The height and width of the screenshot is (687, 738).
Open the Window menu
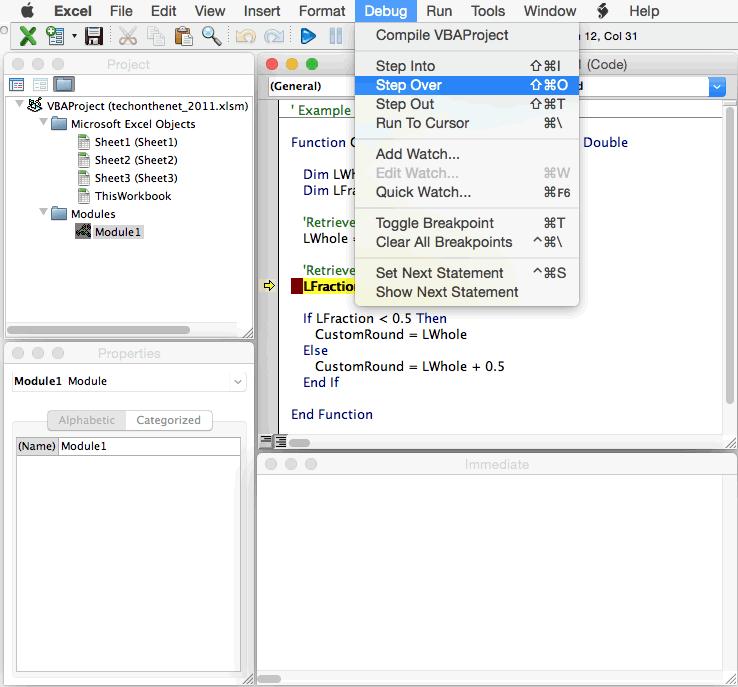(x=550, y=11)
